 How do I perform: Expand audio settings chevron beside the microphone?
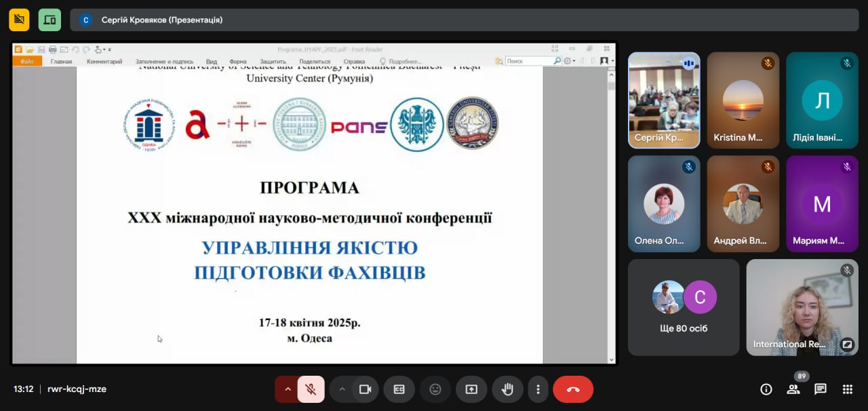[288, 389]
